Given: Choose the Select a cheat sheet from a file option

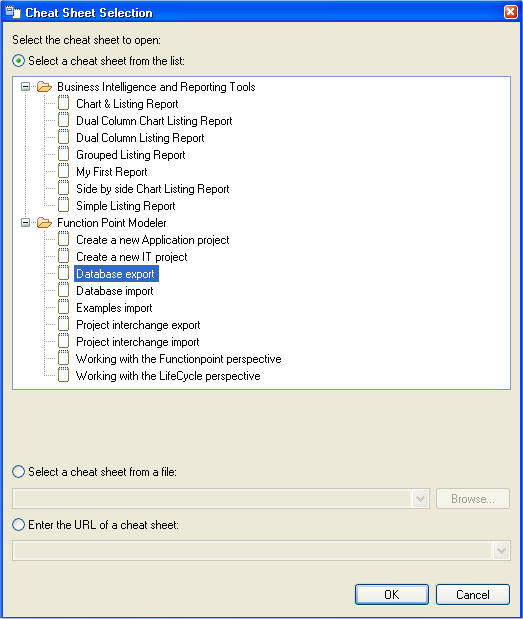Looking at the screenshot, I should tap(19, 471).
